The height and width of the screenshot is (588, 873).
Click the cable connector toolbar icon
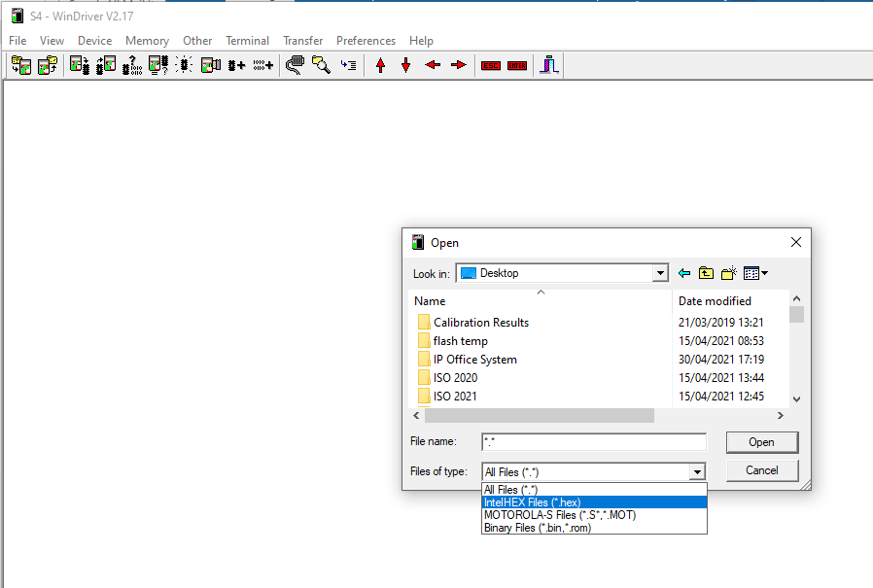[295, 65]
